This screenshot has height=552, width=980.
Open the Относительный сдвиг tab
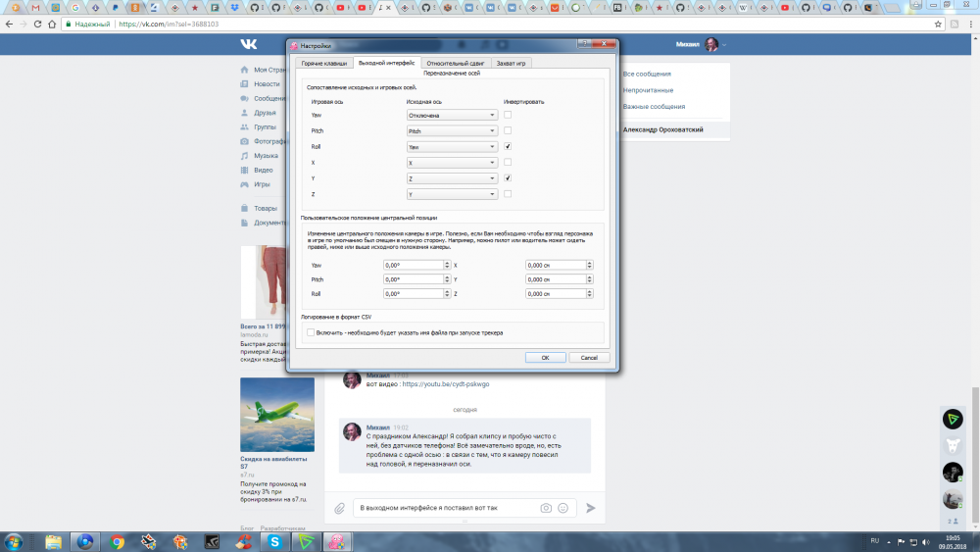(x=455, y=63)
